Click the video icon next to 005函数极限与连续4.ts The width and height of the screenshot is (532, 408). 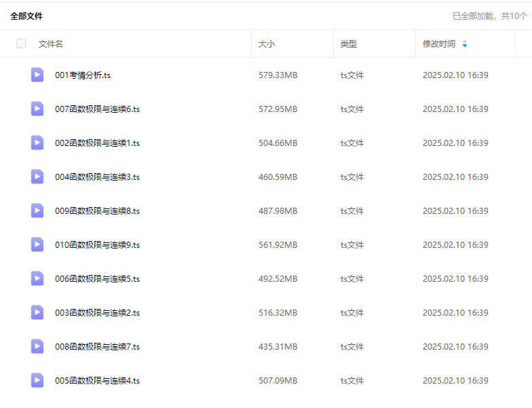click(x=37, y=380)
